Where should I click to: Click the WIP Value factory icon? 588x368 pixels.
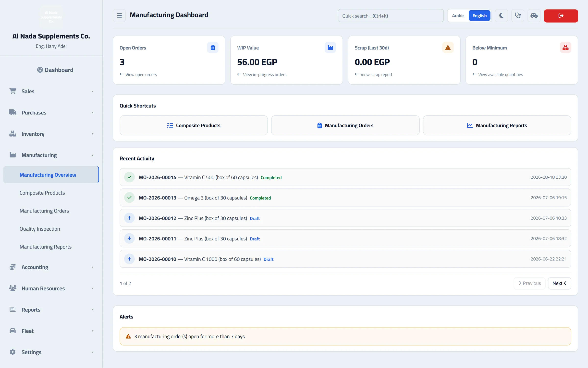330,48
